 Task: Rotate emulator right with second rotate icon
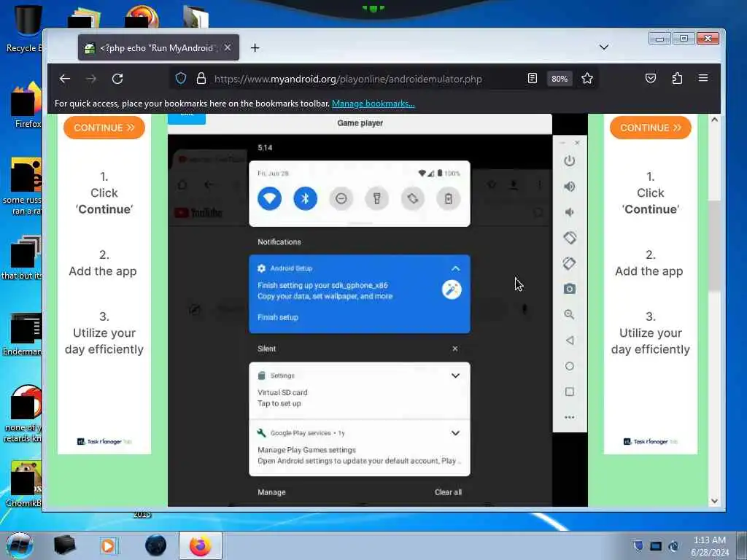tap(569, 263)
